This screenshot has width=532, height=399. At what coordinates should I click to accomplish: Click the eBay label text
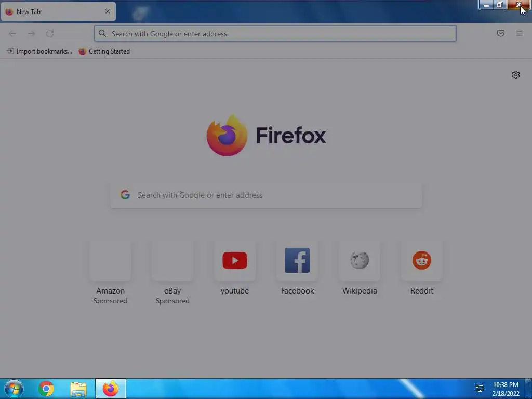pyautogui.click(x=172, y=291)
